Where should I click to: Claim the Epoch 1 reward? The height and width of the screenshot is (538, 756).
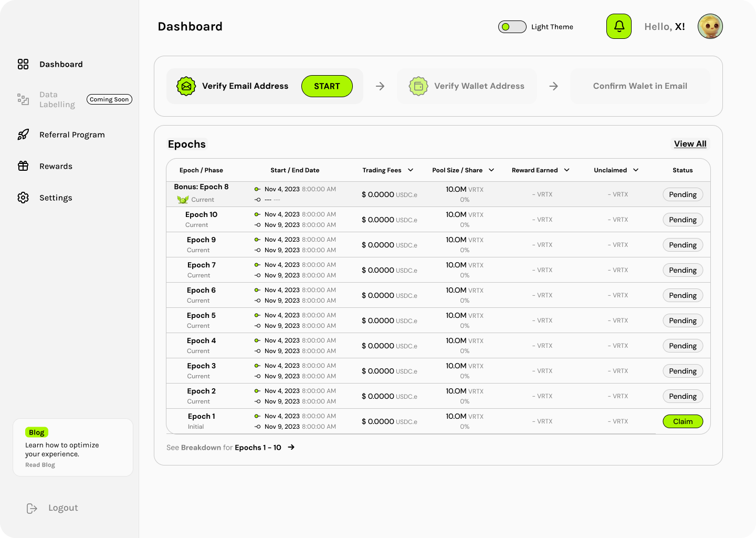pos(682,421)
